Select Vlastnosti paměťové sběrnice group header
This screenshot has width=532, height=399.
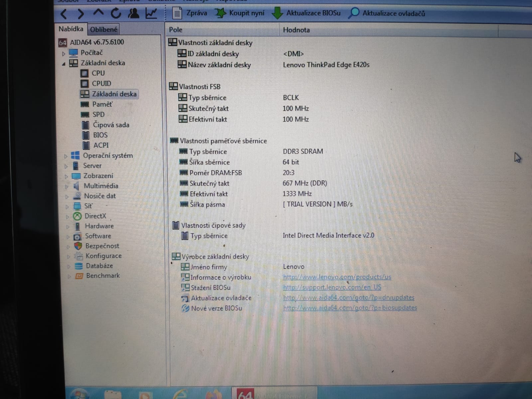point(218,141)
